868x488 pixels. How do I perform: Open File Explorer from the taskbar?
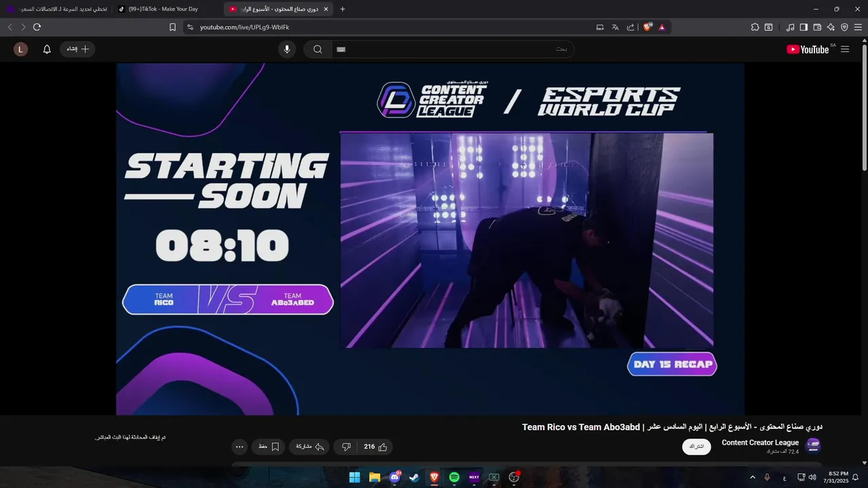coord(374,477)
